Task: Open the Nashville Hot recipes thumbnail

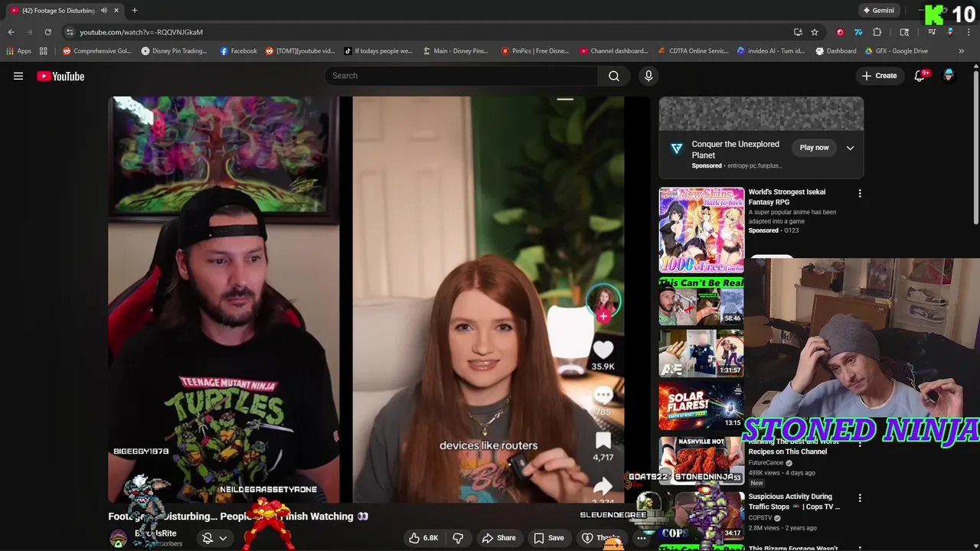Action: point(701,459)
